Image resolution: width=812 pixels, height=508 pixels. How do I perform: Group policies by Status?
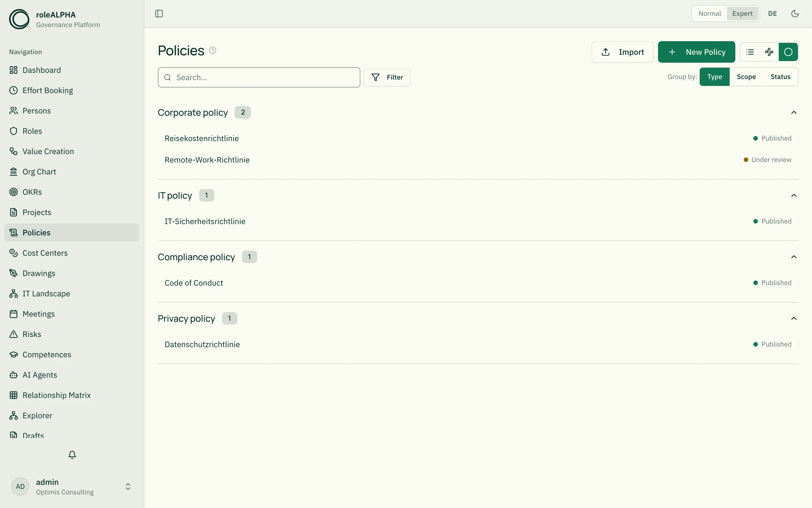[780, 77]
